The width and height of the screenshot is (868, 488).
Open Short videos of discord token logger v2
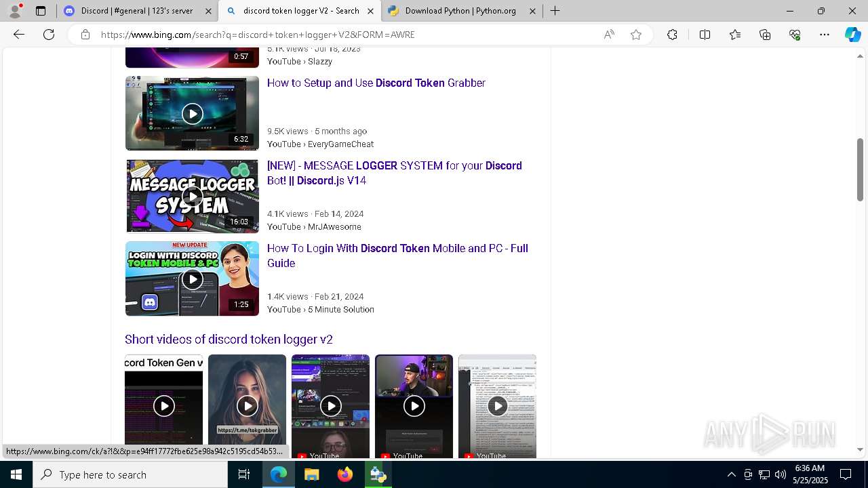[x=229, y=339]
